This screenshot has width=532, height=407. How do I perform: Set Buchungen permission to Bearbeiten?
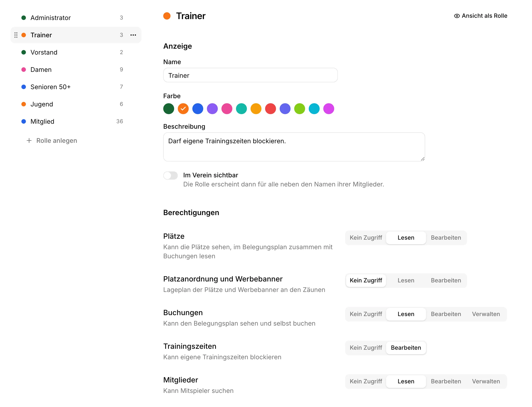446,314
